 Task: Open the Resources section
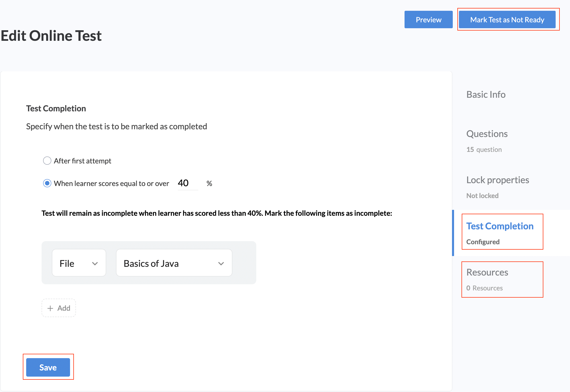[x=487, y=272]
